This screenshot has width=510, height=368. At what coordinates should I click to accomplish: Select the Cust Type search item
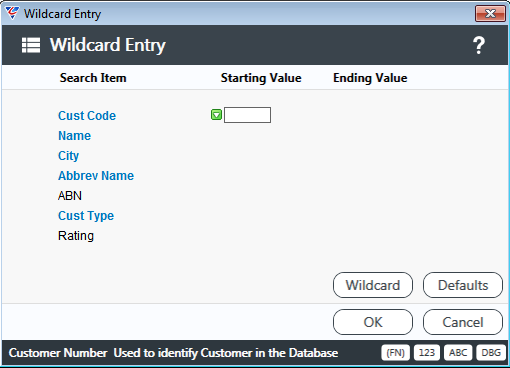[86, 216]
